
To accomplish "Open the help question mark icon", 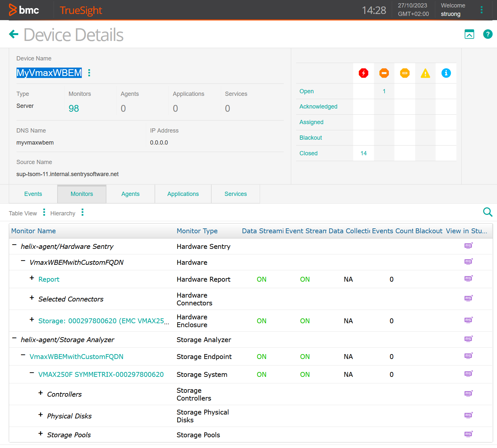I will tap(488, 34).
